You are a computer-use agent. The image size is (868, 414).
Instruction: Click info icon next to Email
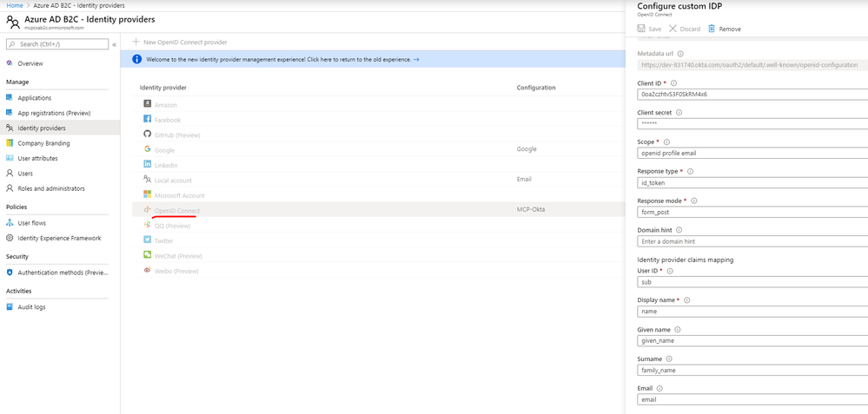pyautogui.click(x=659, y=389)
